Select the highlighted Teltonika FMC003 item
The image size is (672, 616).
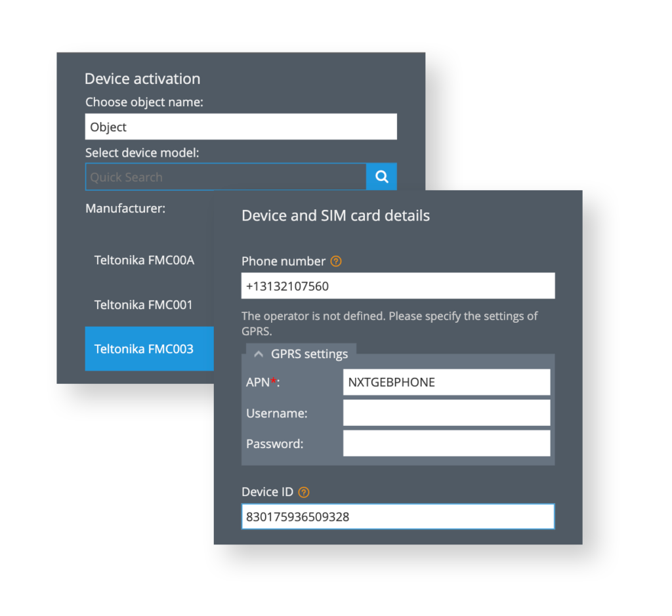[x=149, y=349]
